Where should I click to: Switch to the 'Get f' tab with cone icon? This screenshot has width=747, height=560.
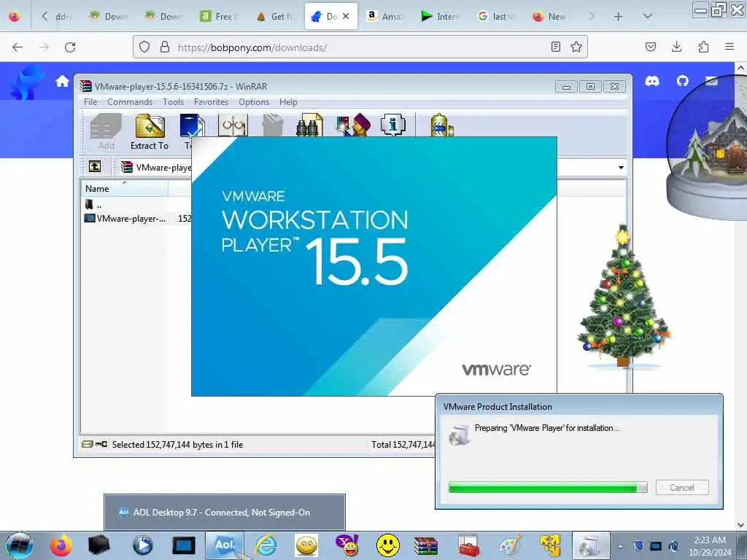pos(275,16)
